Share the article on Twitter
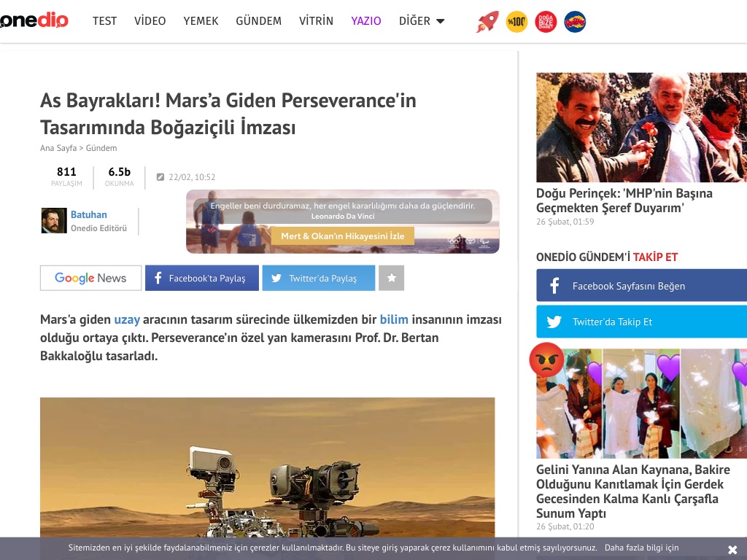Viewport: 747px width, 560px height. [x=319, y=278]
